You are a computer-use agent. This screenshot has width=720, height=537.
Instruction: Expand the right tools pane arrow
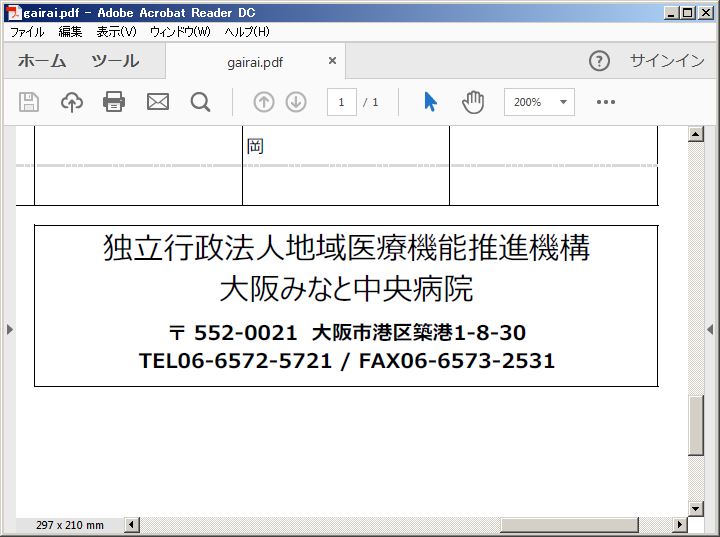coord(710,329)
